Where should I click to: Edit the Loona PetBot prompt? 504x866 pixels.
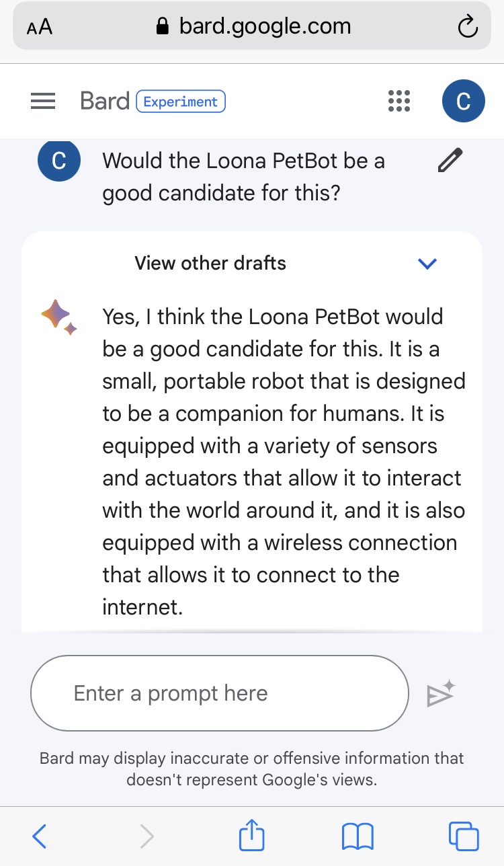450,161
